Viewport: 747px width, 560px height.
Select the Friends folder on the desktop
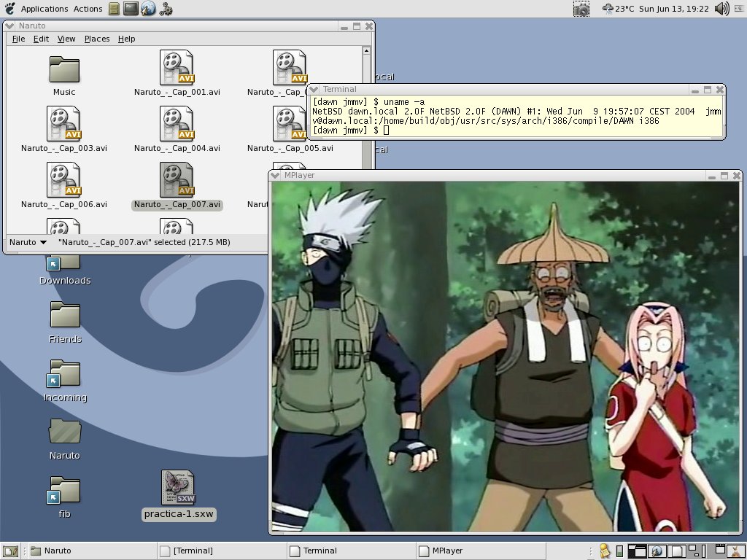click(65, 315)
